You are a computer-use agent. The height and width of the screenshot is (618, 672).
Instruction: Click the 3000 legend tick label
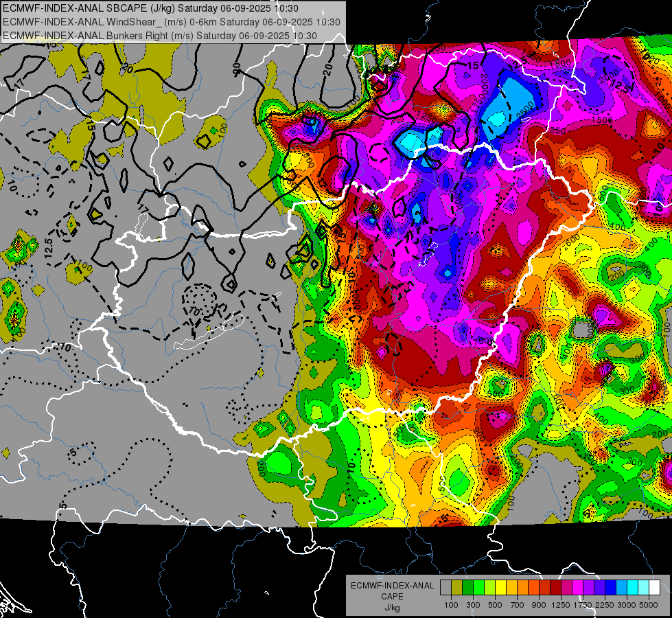click(x=627, y=605)
